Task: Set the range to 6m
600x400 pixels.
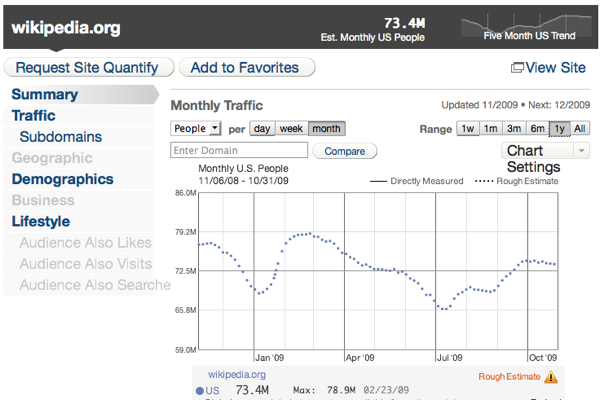Action: (x=537, y=128)
